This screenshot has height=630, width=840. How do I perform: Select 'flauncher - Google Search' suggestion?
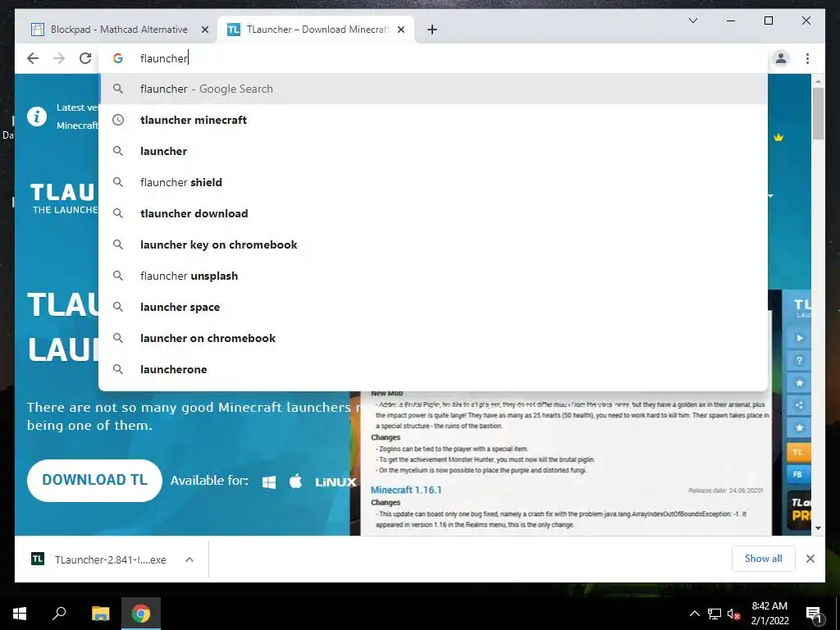pos(433,89)
